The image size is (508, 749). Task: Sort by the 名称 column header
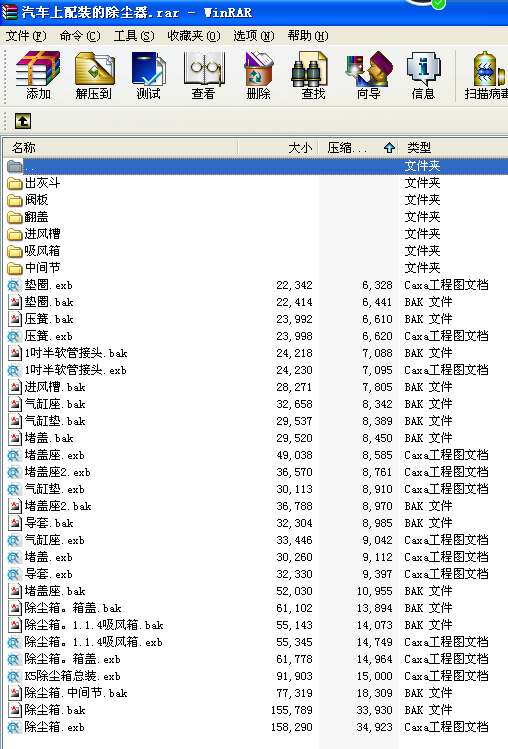coord(120,148)
